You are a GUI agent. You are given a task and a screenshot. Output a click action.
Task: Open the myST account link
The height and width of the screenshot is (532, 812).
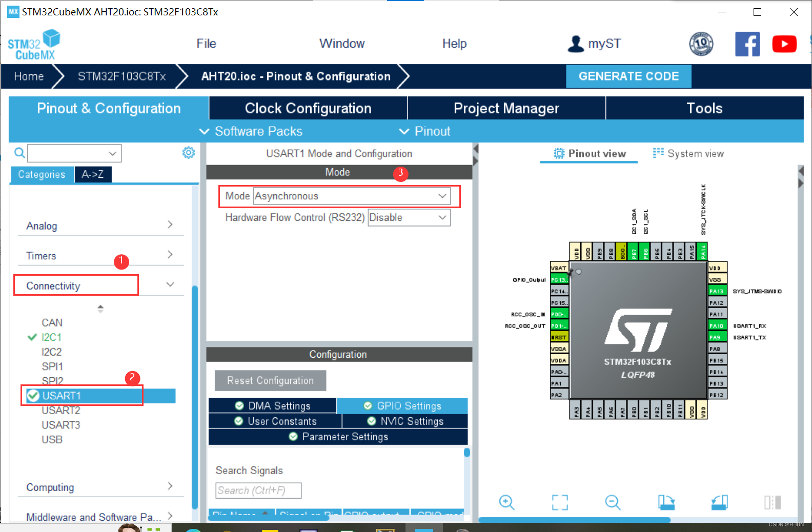point(594,44)
